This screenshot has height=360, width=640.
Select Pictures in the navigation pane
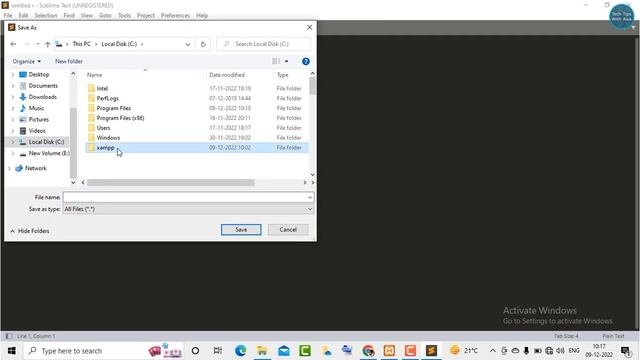tap(38, 120)
